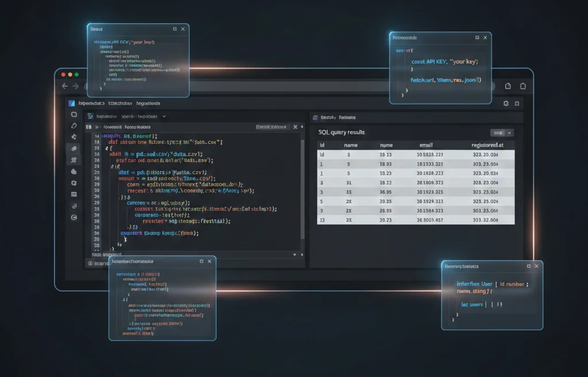
Task: Click the back navigation arrow
Action: [64, 86]
